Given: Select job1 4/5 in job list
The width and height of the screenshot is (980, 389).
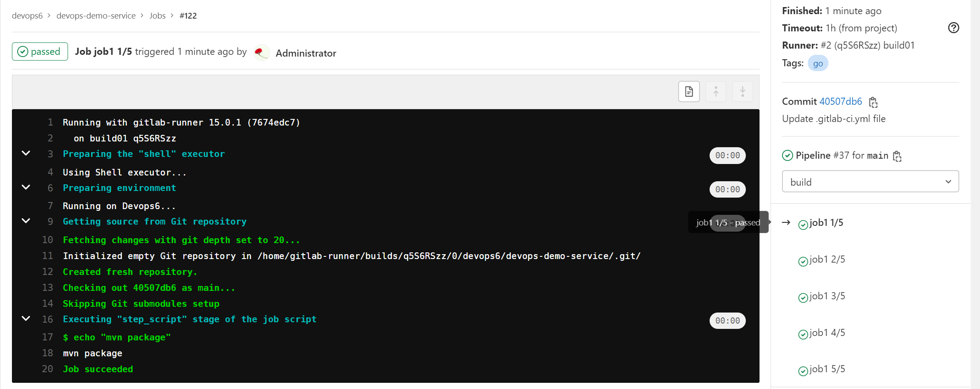Looking at the screenshot, I should (x=827, y=333).
